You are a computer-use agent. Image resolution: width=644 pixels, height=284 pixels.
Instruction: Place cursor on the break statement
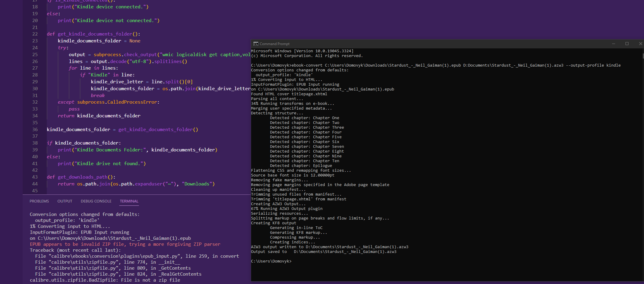coord(97,96)
